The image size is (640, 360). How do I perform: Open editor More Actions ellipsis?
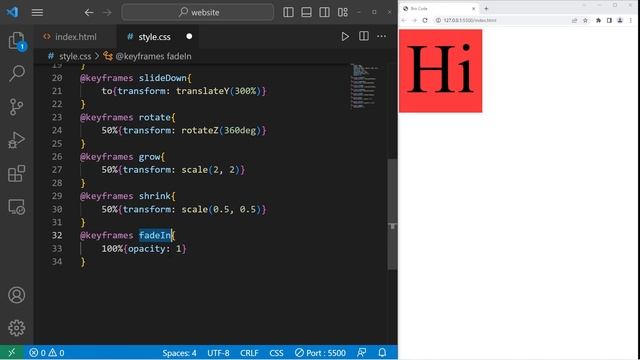point(382,36)
